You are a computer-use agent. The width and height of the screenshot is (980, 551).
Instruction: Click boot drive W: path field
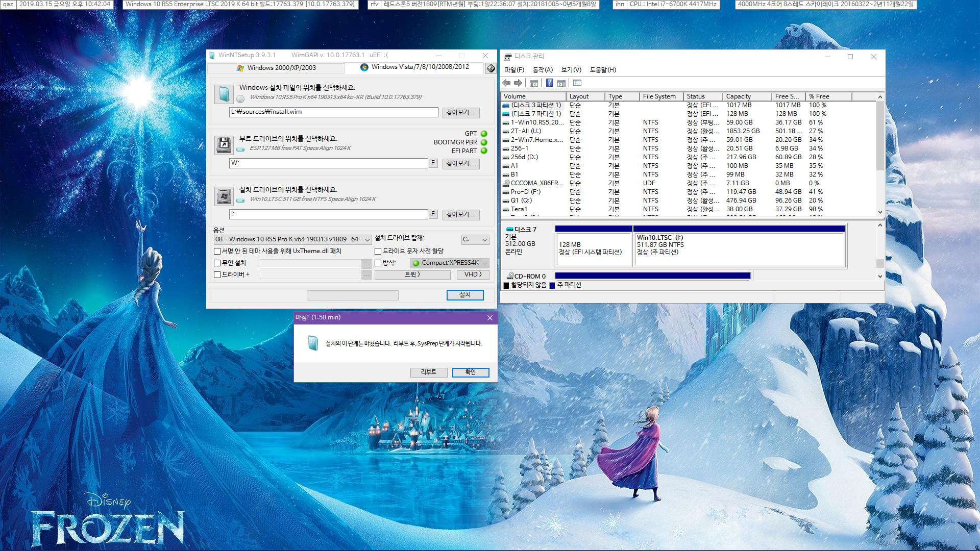tap(329, 163)
